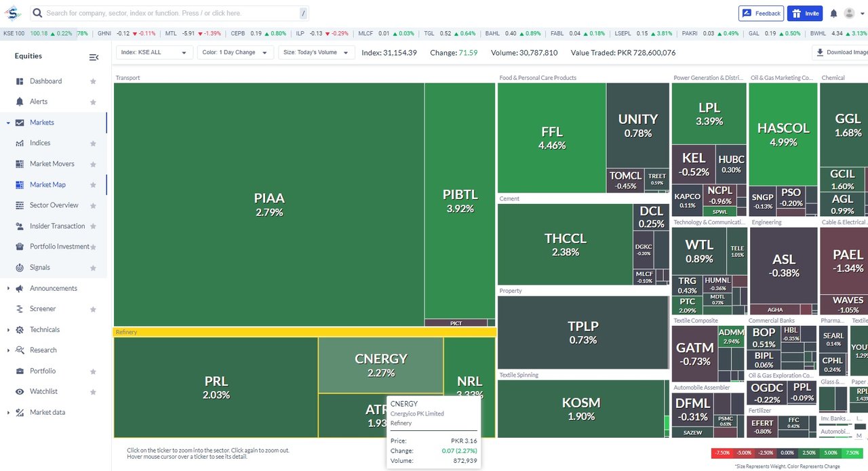Toggle the Sector Overview favorite star

93,205
